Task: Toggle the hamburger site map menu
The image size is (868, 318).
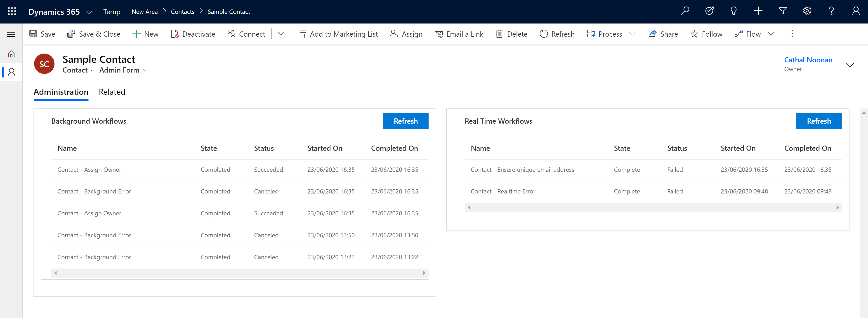Action: [x=11, y=34]
